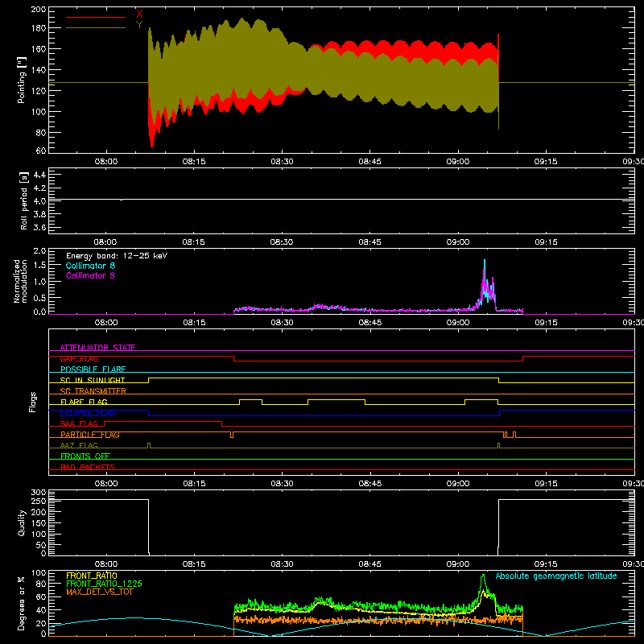The width and height of the screenshot is (644, 644).
Task: Click the green FRONT_RATIO_1225 peak near 09:05
Action: [x=483, y=576]
